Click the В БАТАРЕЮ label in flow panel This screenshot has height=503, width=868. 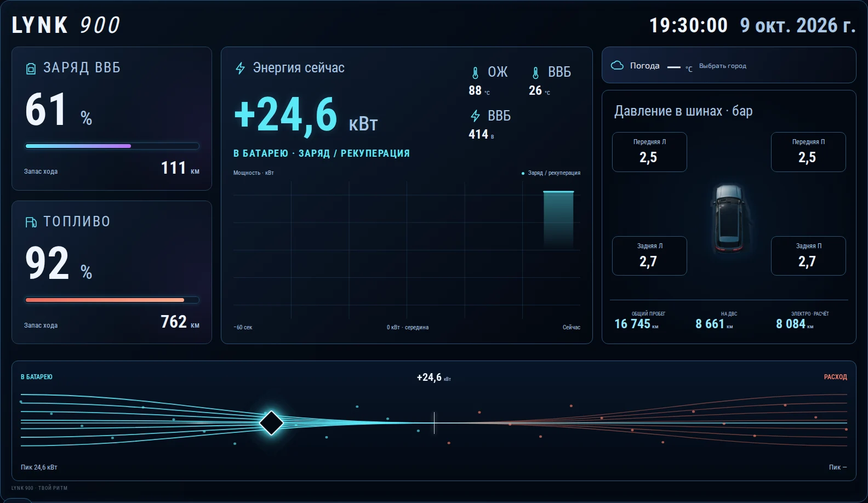coord(37,377)
